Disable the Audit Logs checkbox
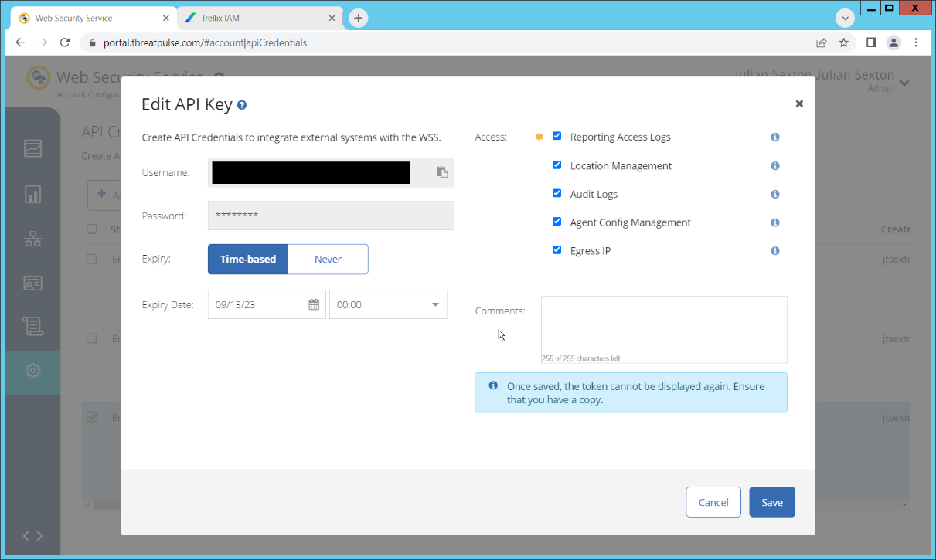 556,194
